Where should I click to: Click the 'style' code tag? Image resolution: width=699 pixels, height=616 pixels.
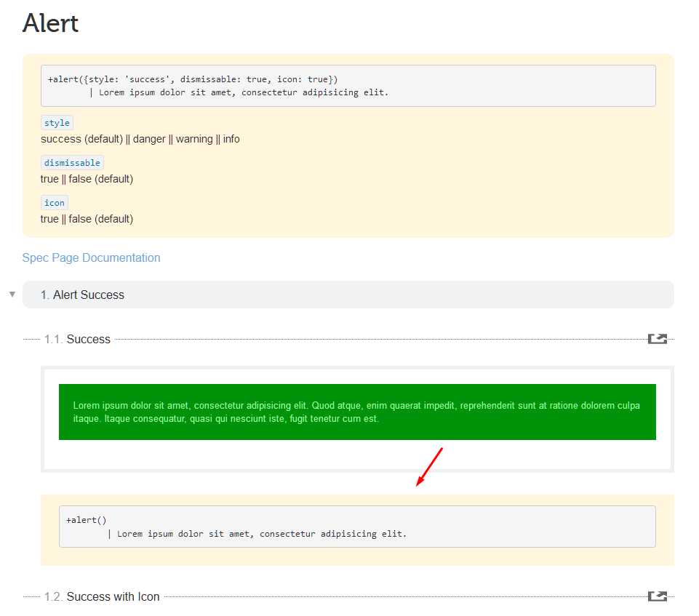click(x=57, y=123)
